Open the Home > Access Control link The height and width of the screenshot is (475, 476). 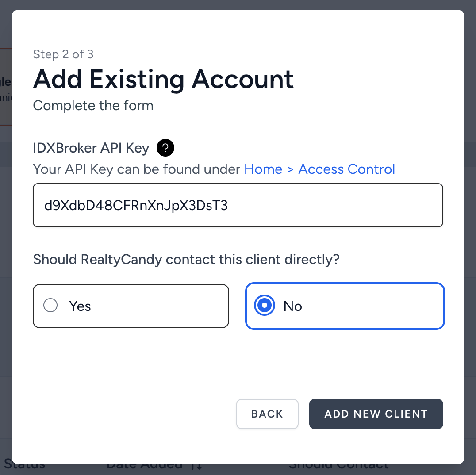[319, 169]
